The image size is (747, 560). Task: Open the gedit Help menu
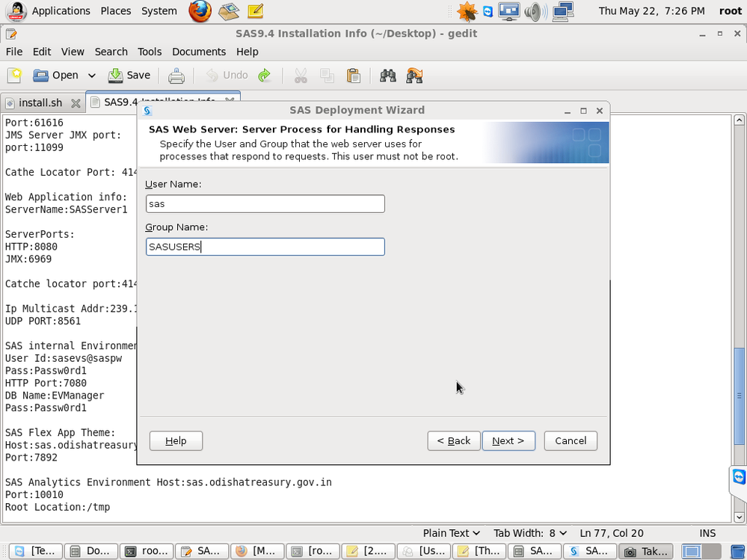click(x=248, y=52)
